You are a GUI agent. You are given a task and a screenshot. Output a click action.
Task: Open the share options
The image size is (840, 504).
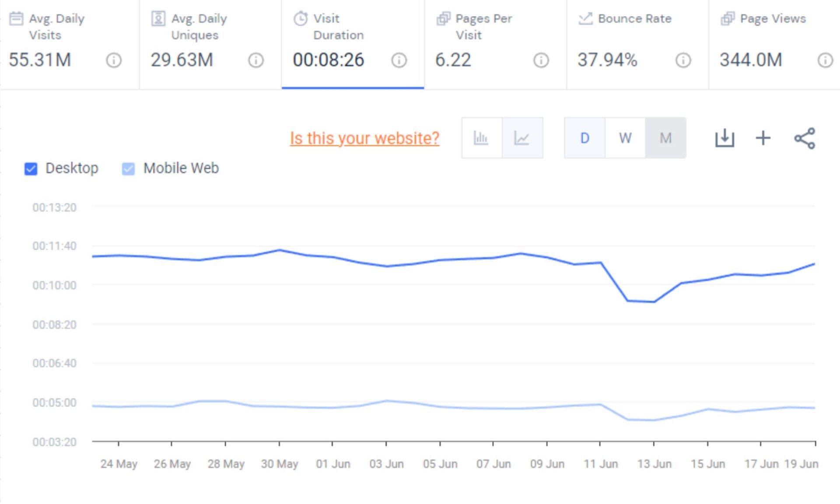pyautogui.click(x=804, y=137)
